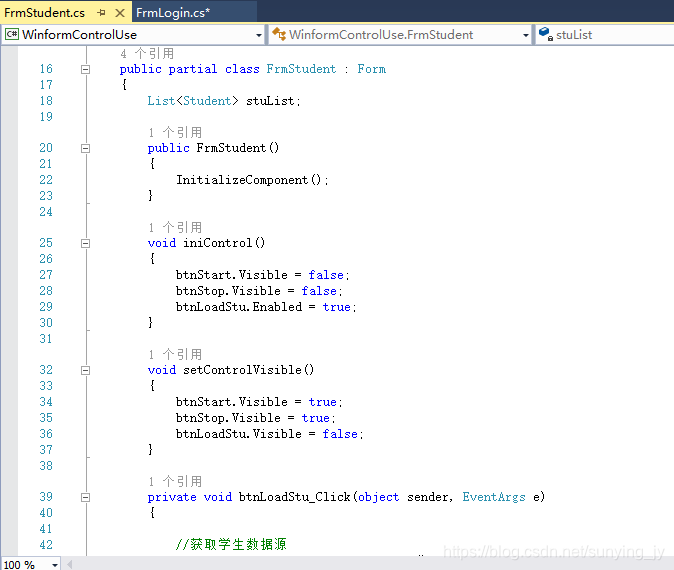Click line number 42
This screenshot has height=570, width=674.
click(x=46, y=545)
